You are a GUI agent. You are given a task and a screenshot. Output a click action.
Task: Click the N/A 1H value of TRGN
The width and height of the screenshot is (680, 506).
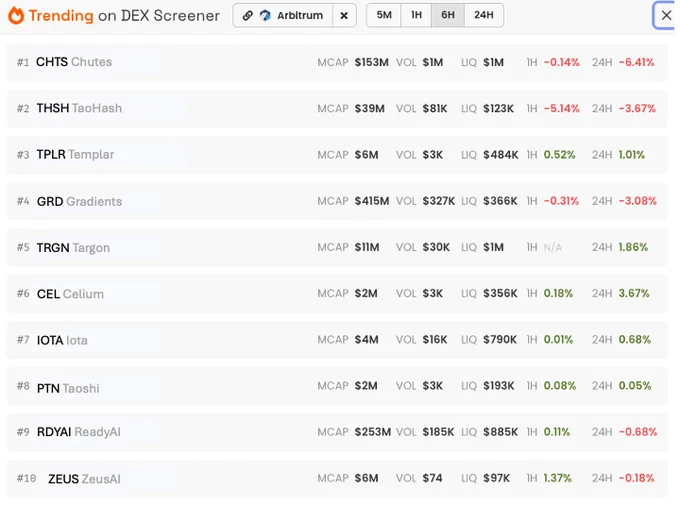tap(552, 248)
